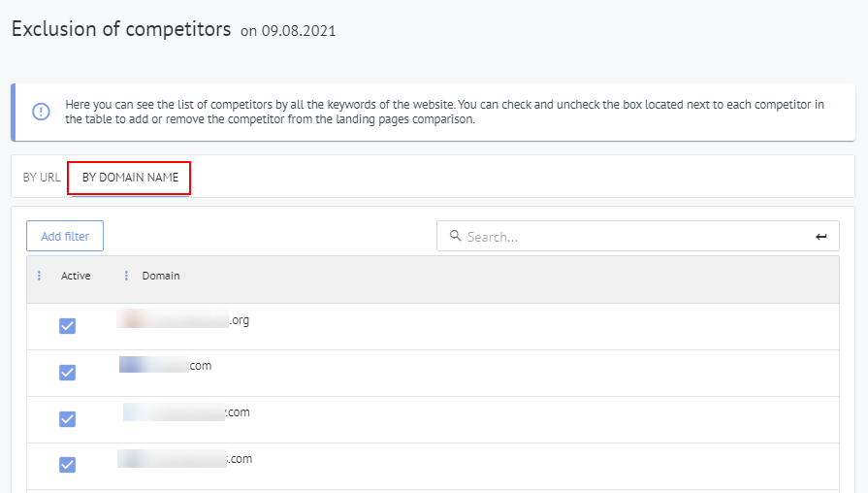Click the magnifier icon in the search box
Screen dimensions: 868x493
[455, 236]
